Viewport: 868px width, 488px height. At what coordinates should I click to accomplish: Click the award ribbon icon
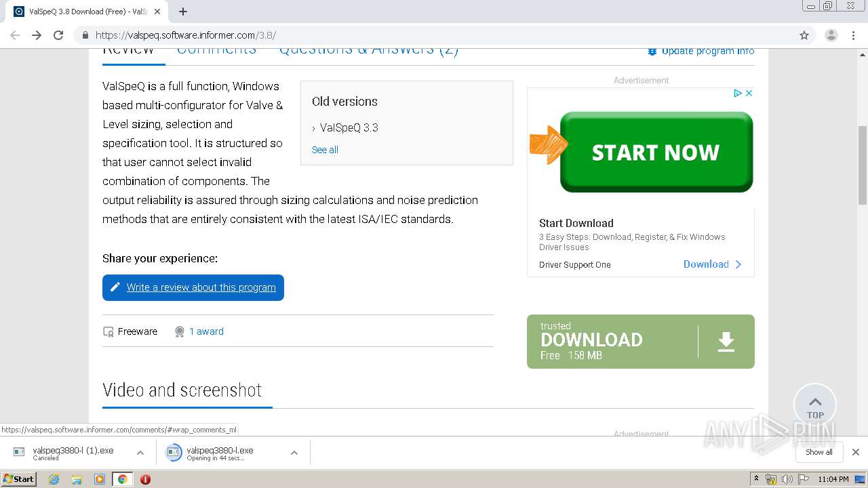pos(179,331)
